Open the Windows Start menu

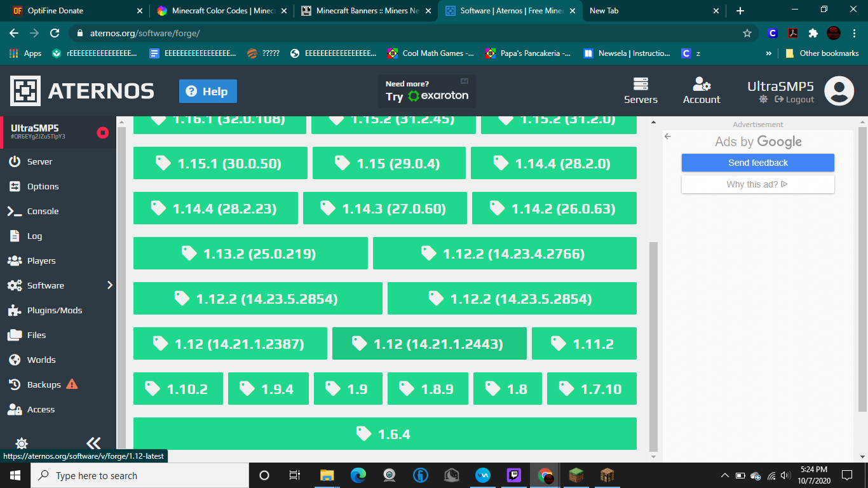[15, 475]
